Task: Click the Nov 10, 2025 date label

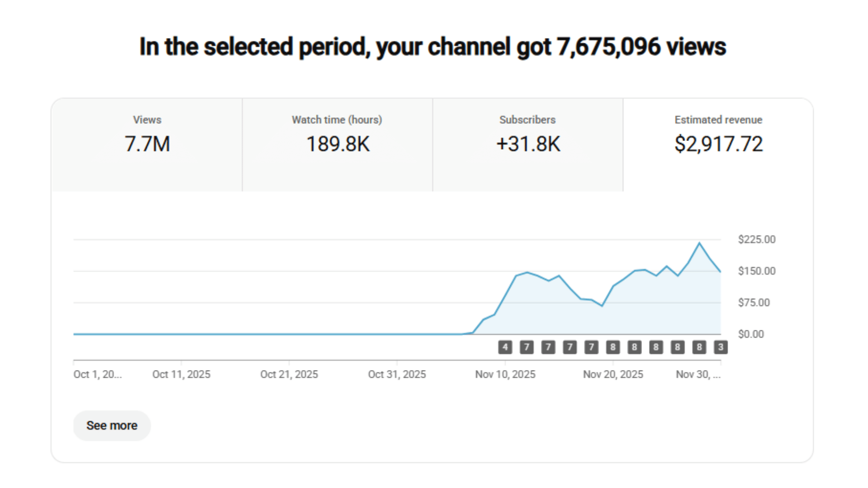Action: 505,374
